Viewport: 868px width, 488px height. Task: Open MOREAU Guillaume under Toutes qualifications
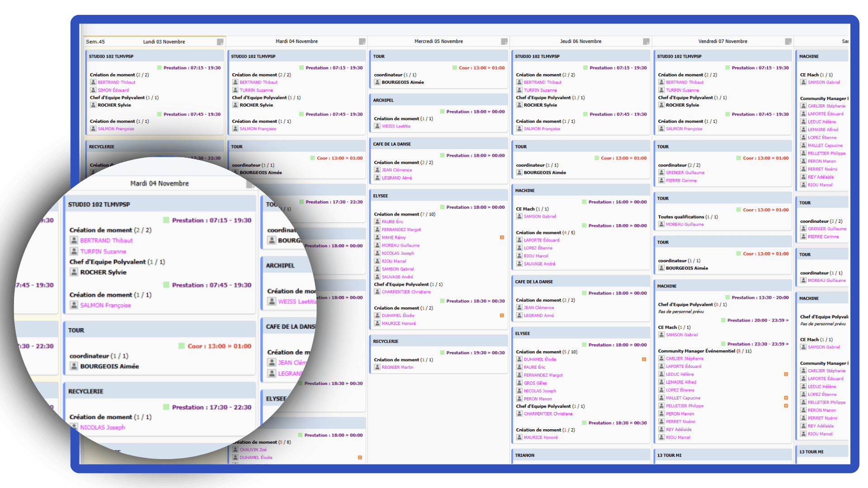[684, 225]
